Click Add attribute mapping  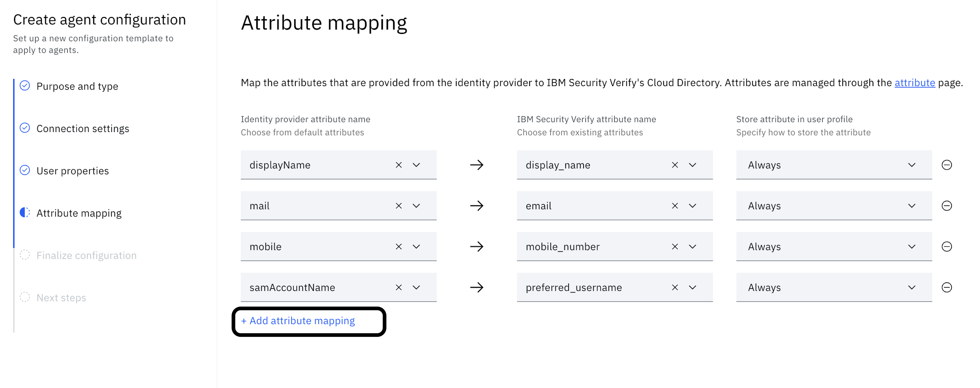(298, 321)
